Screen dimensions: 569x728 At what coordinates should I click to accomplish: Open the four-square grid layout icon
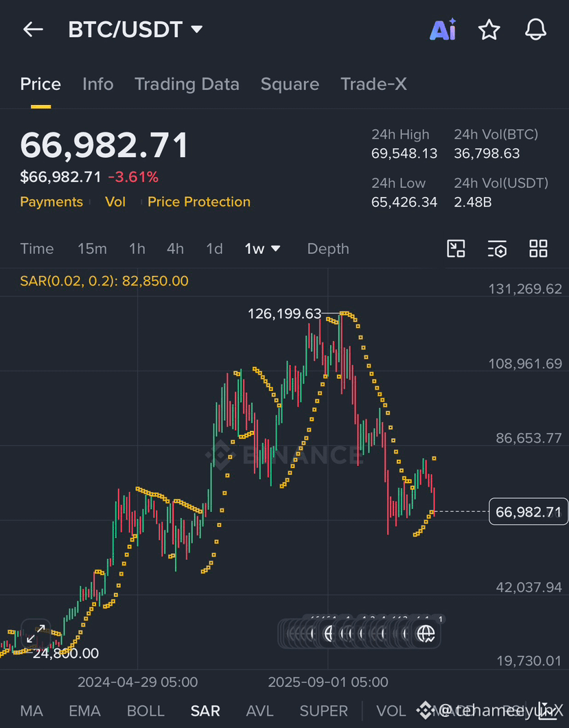(x=538, y=249)
